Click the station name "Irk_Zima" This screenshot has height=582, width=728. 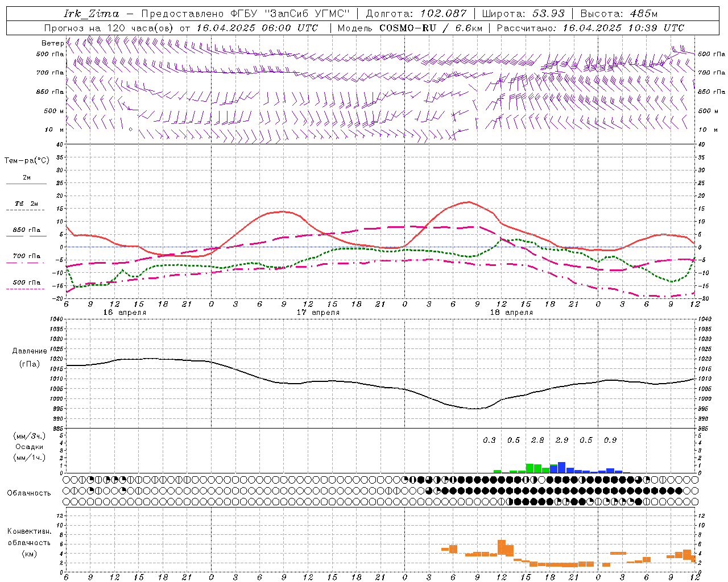point(92,14)
